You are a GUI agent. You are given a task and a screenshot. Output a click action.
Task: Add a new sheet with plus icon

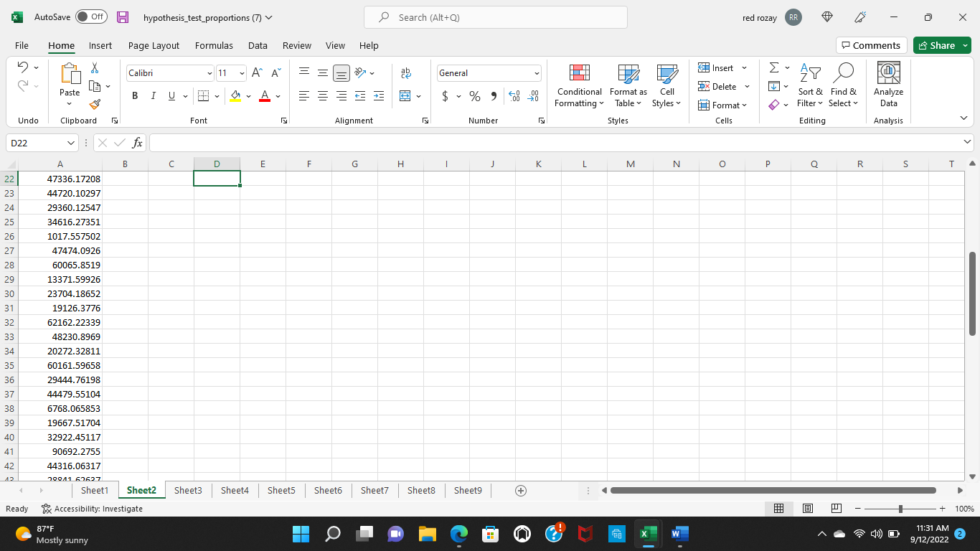tap(522, 491)
